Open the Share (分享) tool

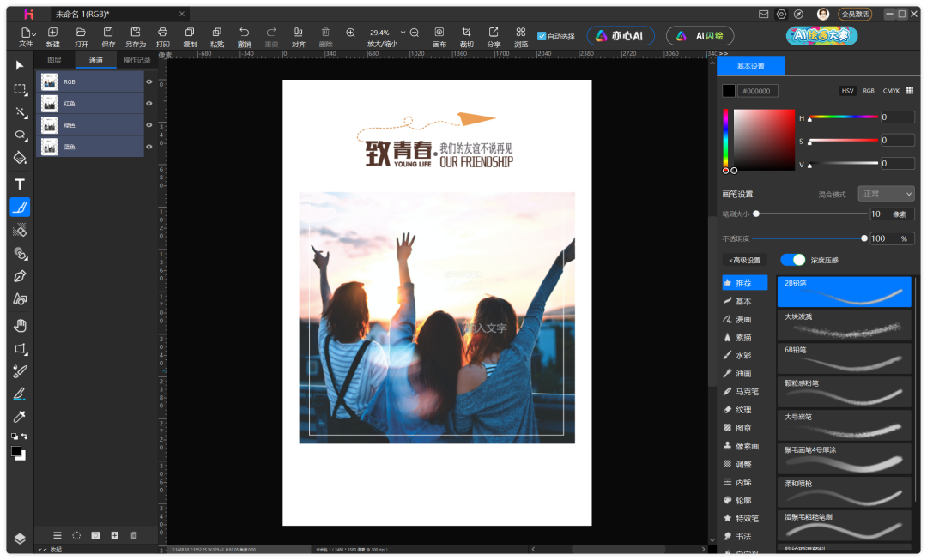coord(494,32)
